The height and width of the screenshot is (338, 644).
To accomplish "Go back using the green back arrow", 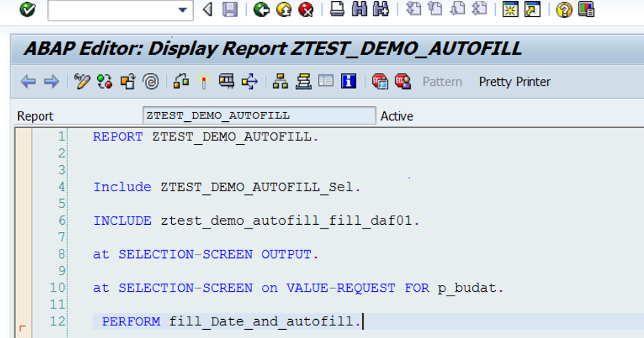I will tap(261, 10).
